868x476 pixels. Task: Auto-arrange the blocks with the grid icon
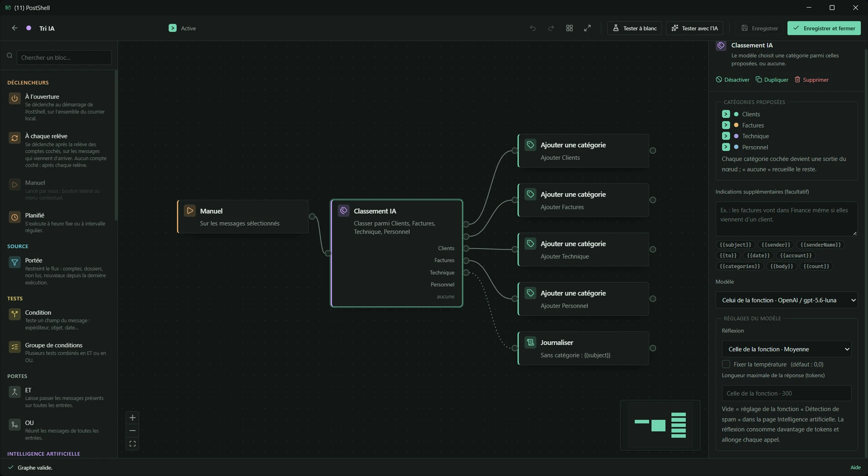pyautogui.click(x=569, y=28)
